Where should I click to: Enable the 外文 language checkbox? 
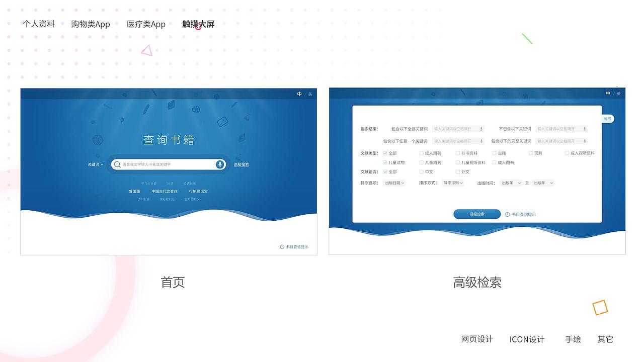(x=457, y=172)
